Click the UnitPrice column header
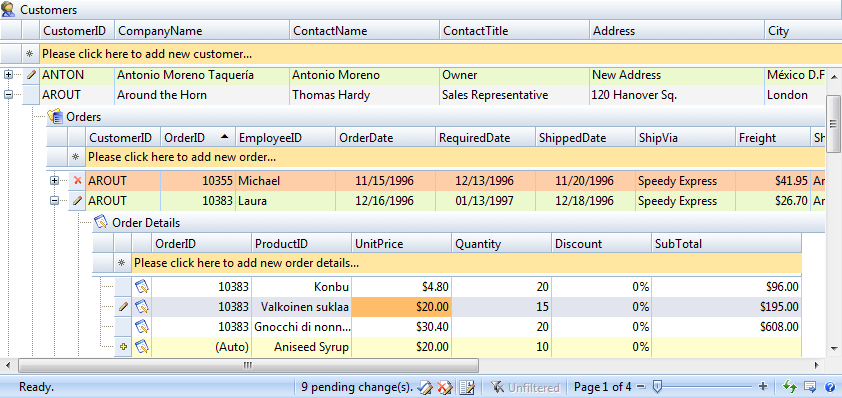842x398 pixels. (401, 244)
